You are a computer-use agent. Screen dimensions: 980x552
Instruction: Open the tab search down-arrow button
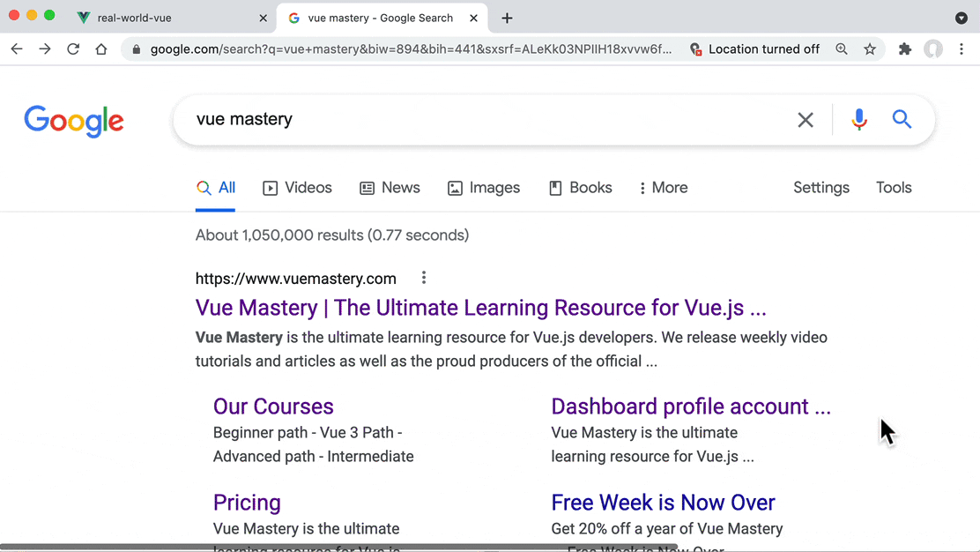[961, 19]
